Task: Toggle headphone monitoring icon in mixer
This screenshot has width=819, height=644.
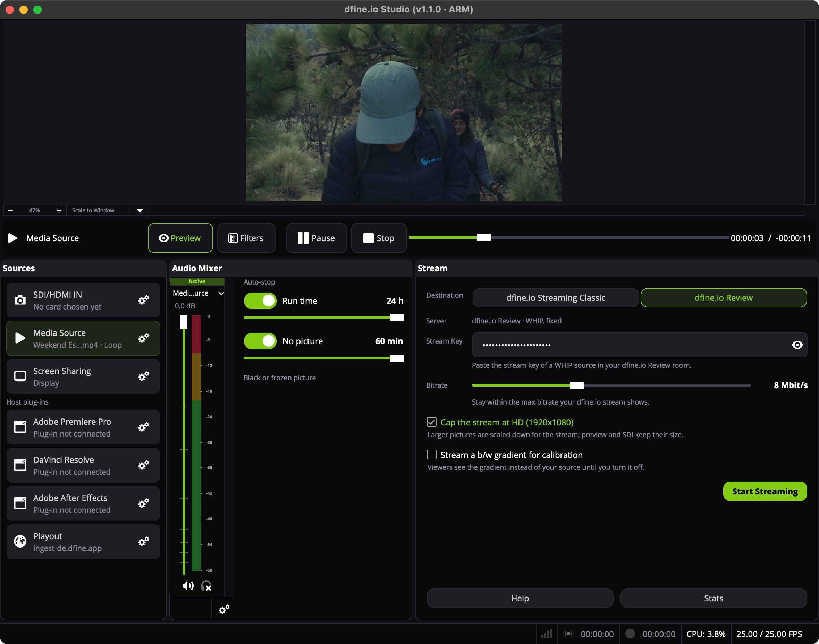Action: [206, 586]
